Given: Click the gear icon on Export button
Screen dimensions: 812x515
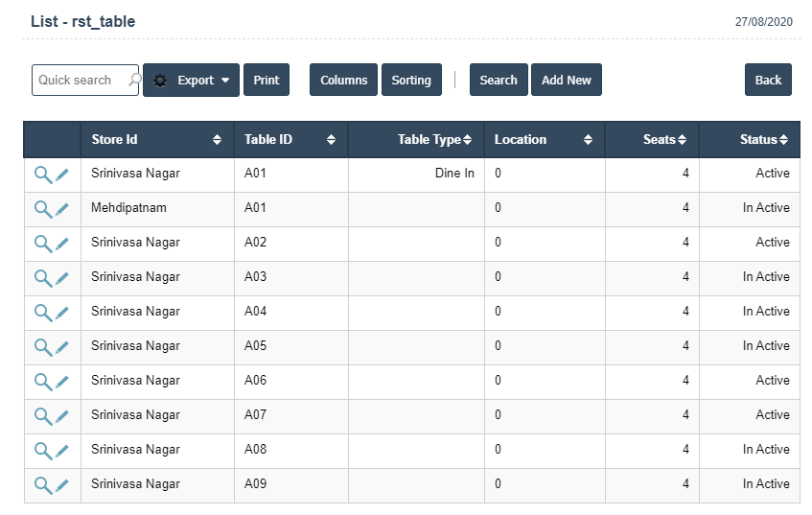Looking at the screenshot, I should tap(160, 81).
